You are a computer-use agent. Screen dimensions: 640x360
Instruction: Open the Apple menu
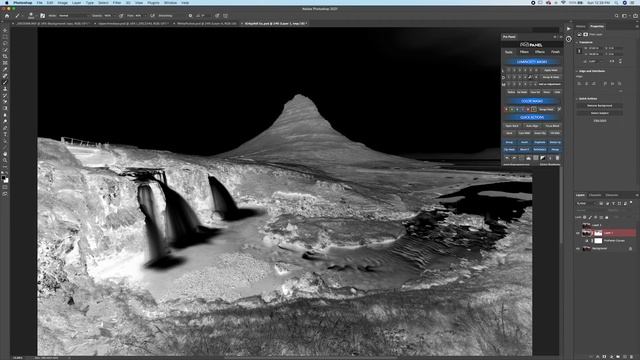coord(7,2)
